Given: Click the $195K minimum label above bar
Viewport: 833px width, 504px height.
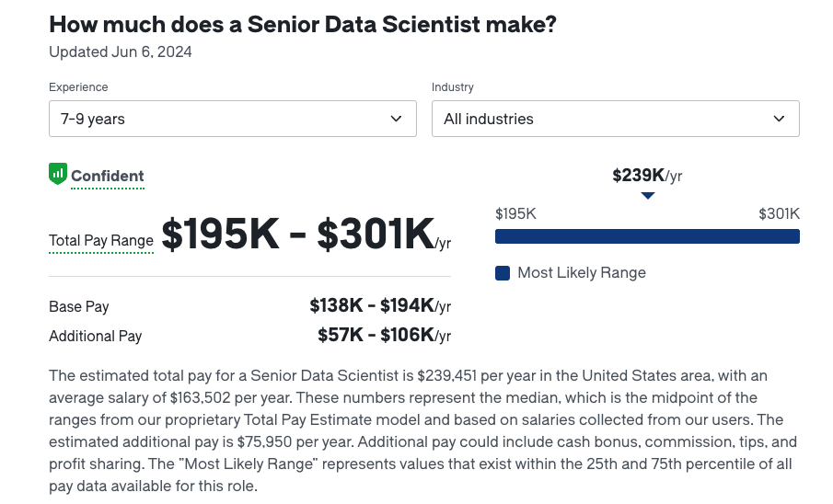Looking at the screenshot, I should click(515, 213).
